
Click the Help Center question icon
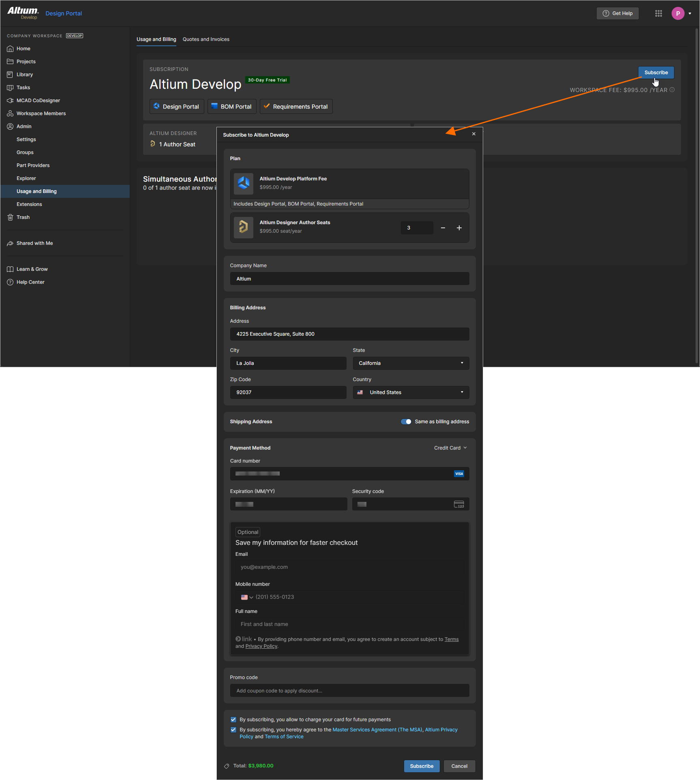point(10,282)
